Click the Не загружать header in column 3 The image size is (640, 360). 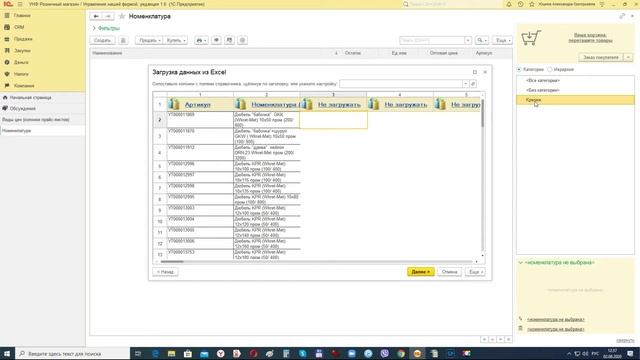coord(339,105)
